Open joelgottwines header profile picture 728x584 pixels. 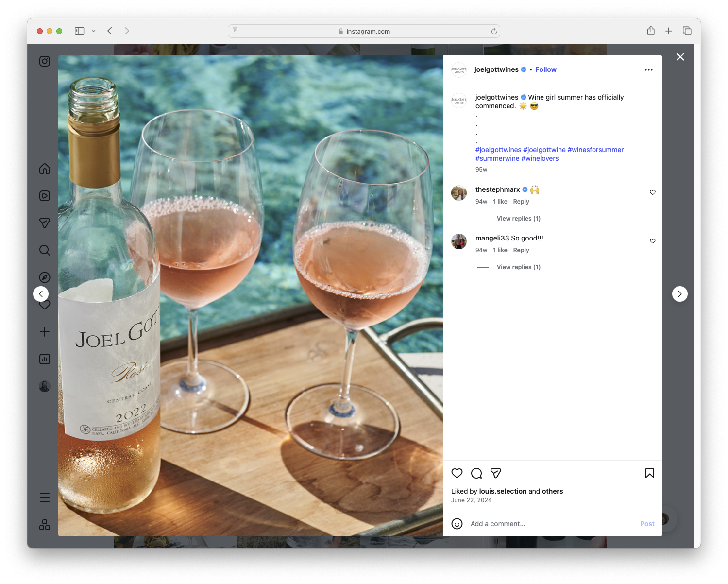[x=459, y=70]
